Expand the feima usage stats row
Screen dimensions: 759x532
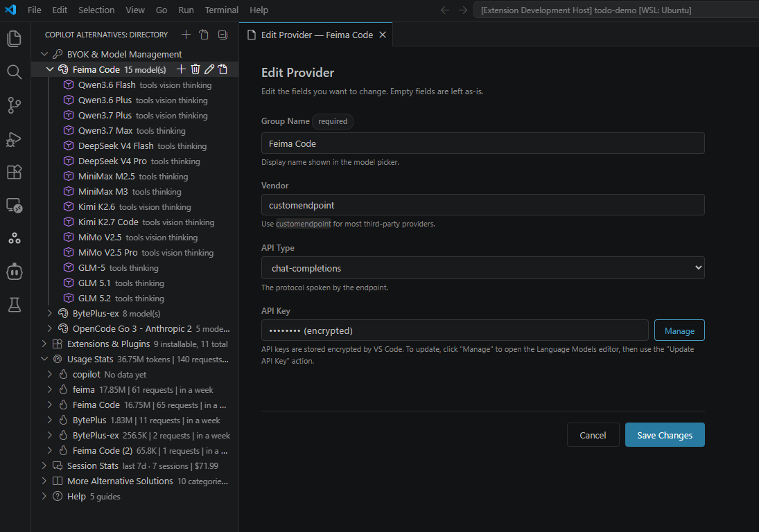coord(49,389)
